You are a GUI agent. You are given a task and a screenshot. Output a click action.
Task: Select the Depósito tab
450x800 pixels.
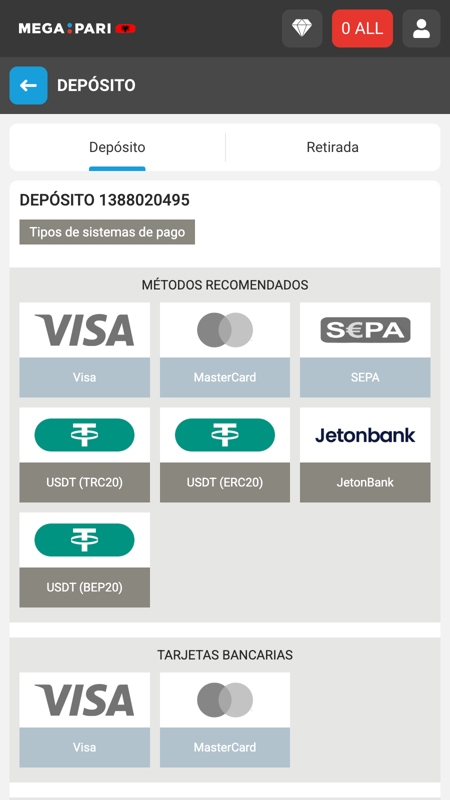(x=117, y=147)
